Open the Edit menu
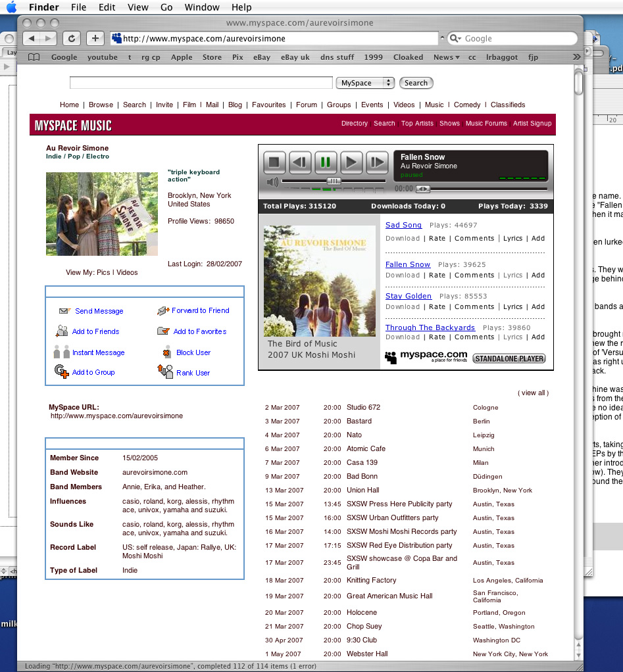The width and height of the screenshot is (623, 672). [107, 7]
